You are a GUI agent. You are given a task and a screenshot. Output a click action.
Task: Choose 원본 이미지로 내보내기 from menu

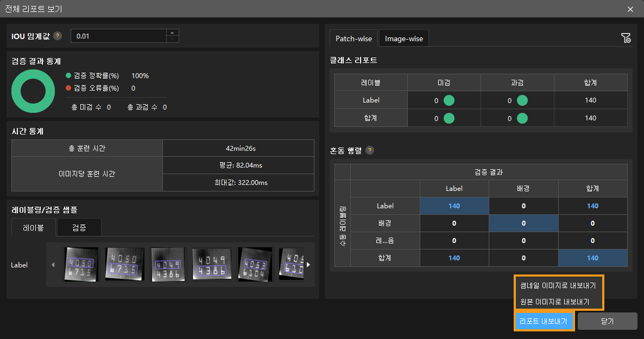click(554, 302)
